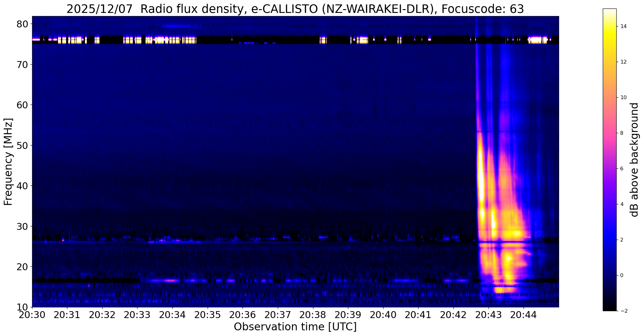Click the 50 MHz frequency tick label
Viewport: 644px width, 336px height.
[x=22, y=145]
